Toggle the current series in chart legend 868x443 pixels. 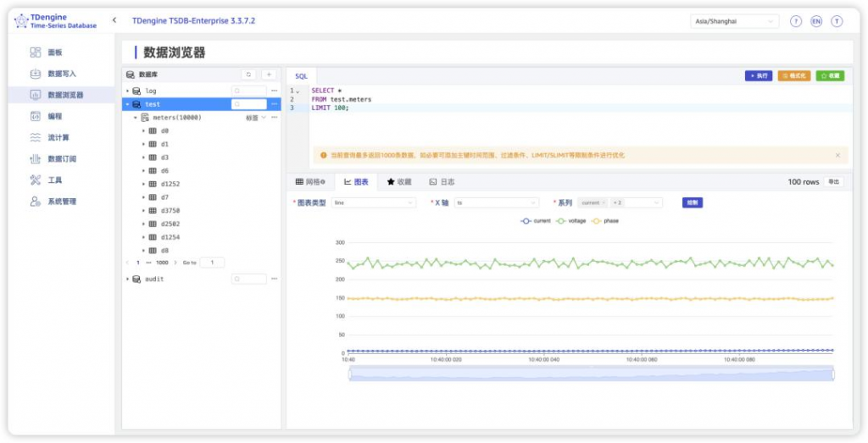pyautogui.click(x=536, y=221)
